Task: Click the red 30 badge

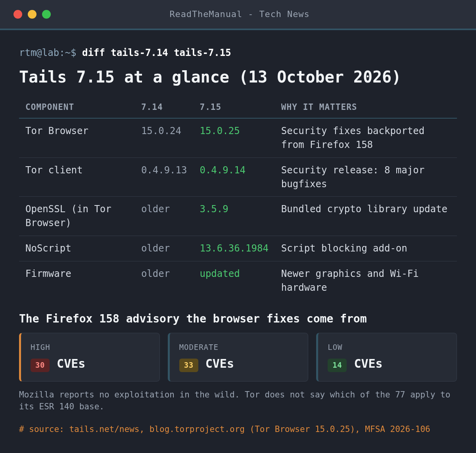Action: pyautogui.click(x=40, y=365)
